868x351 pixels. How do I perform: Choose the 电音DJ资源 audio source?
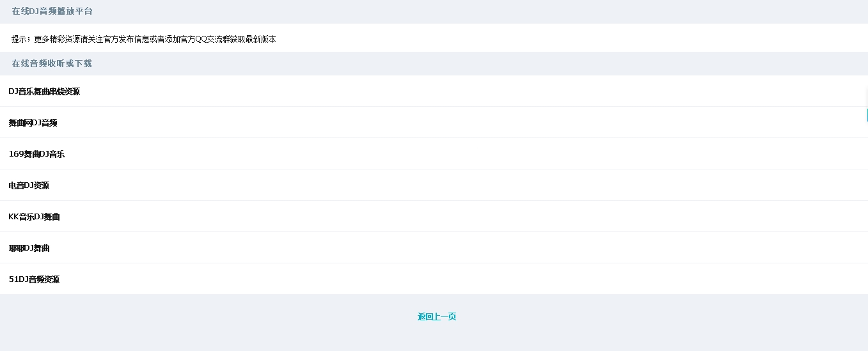29,185
